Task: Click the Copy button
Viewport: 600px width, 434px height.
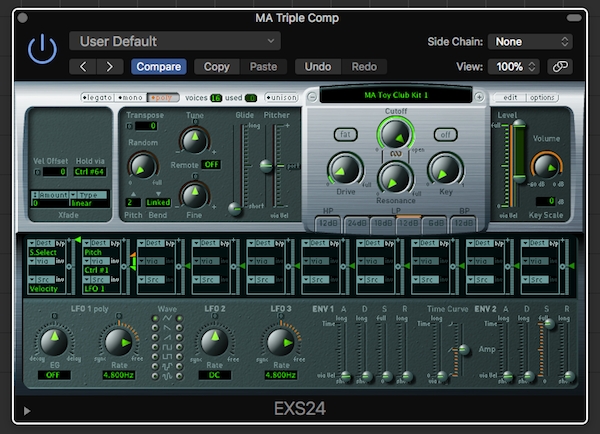Action: point(217,67)
